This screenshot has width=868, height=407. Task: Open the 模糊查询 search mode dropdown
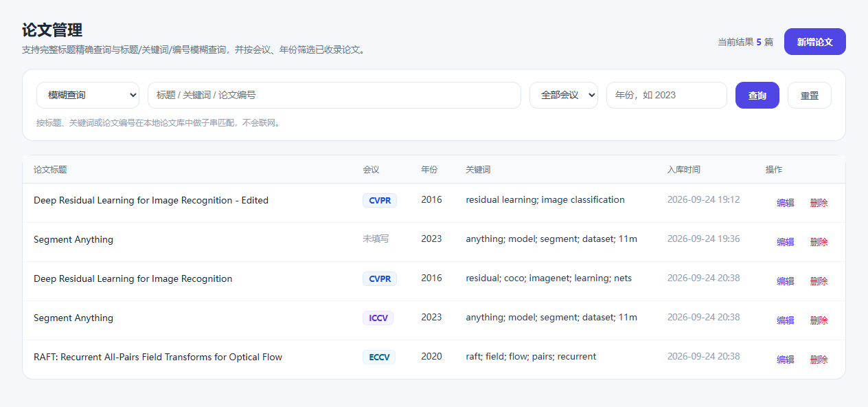88,96
